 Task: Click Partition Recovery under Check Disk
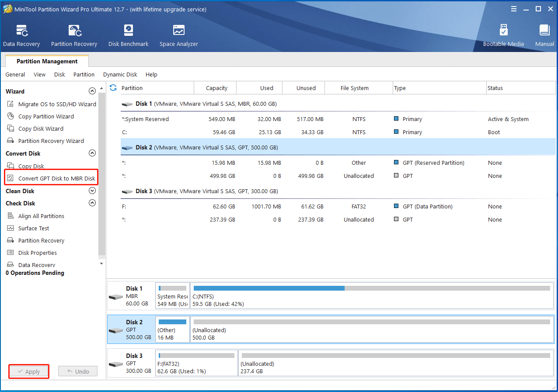(36, 240)
